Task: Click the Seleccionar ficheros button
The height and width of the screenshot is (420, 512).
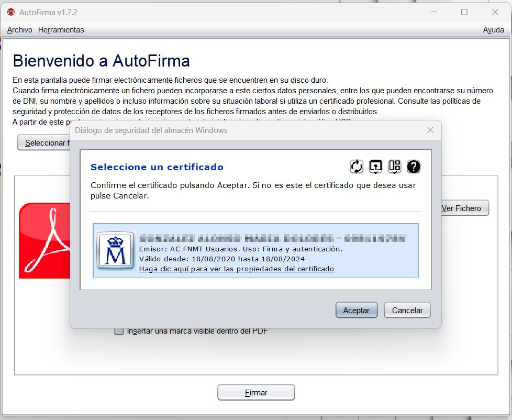Action: [44, 143]
